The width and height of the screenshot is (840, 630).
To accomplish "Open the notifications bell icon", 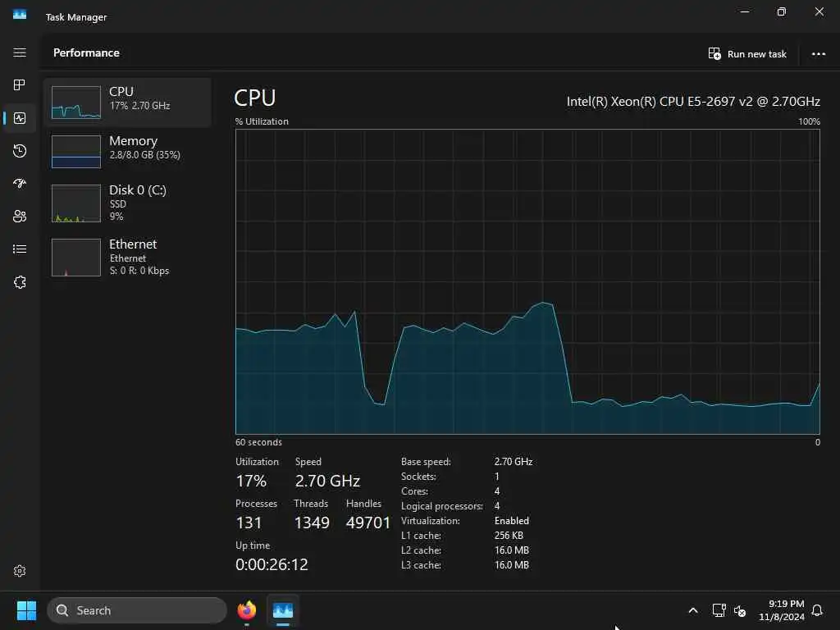I will click(x=818, y=610).
